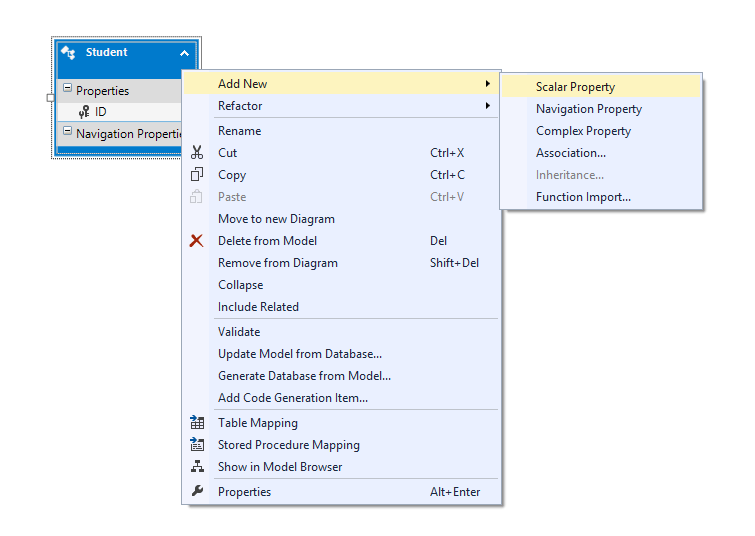Select Function Import... in submenu
755x536 pixels.
pyautogui.click(x=601, y=197)
